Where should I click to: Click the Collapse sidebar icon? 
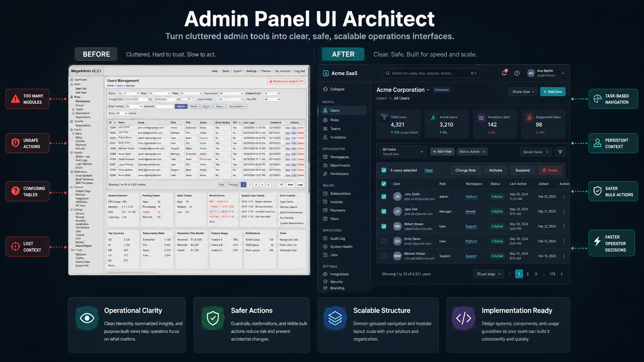click(x=325, y=89)
